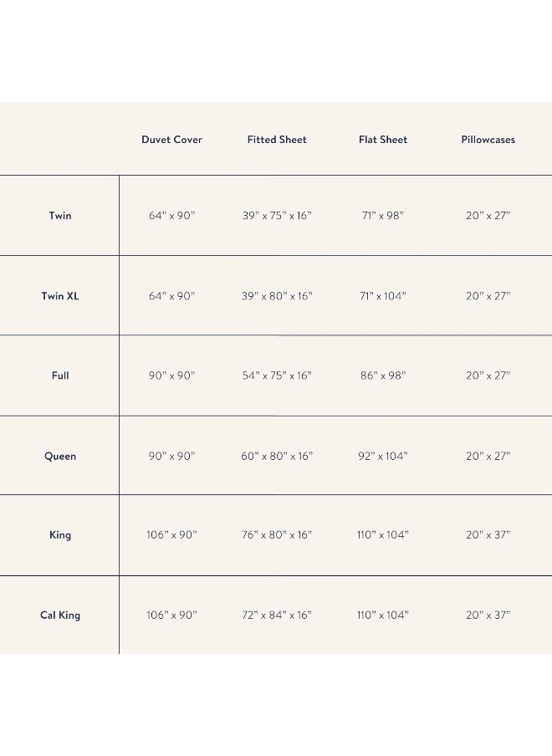Click Full fitted sheet size 54" x 75" x 16"
The image size is (552, 756).
277,375
